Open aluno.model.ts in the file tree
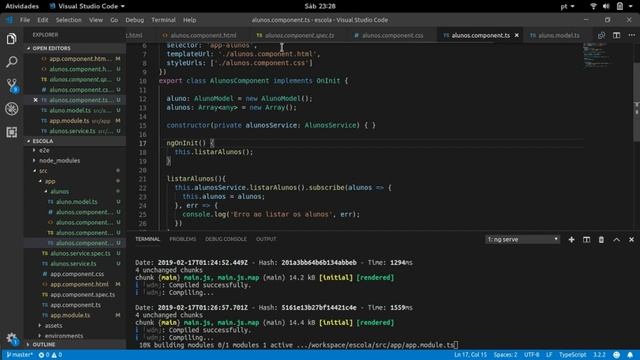Viewport: 640px width, 360px height. [75, 202]
